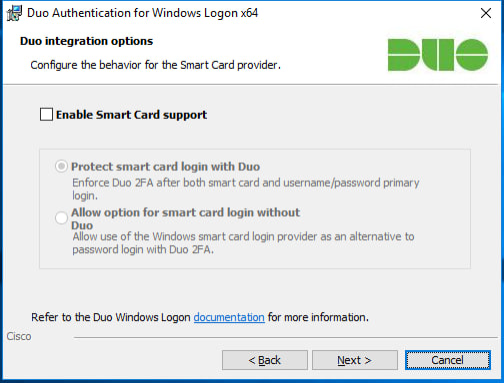Proceed with the Next button
The height and width of the screenshot is (383, 504).
pyautogui.click(x=355, y=360)
